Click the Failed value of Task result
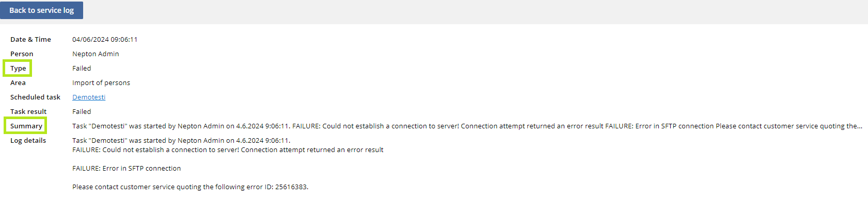 pos(82,111)
